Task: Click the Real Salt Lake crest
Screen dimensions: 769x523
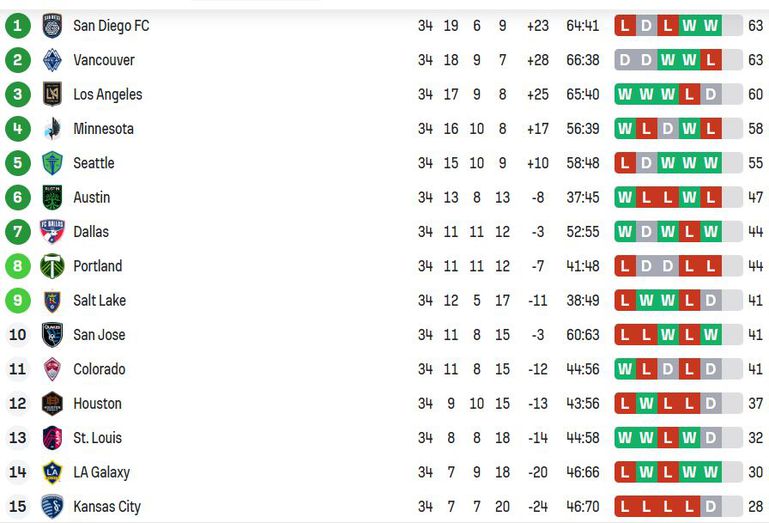Action: 52,301
